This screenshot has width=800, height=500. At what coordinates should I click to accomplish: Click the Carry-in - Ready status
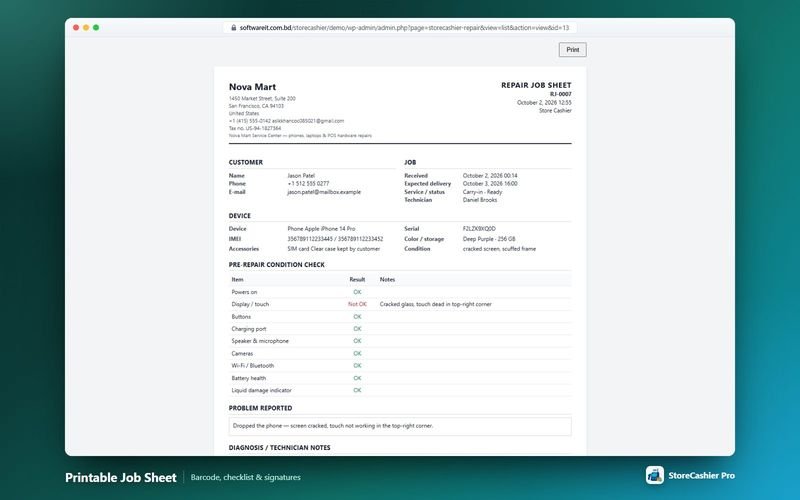click(x=482, y=192)
